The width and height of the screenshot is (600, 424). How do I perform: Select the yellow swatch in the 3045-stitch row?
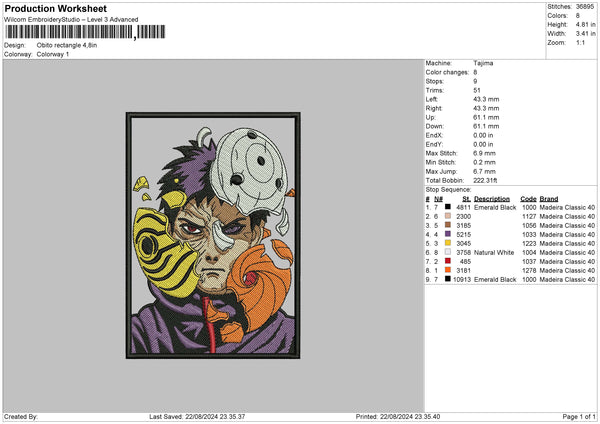(447, 243)
